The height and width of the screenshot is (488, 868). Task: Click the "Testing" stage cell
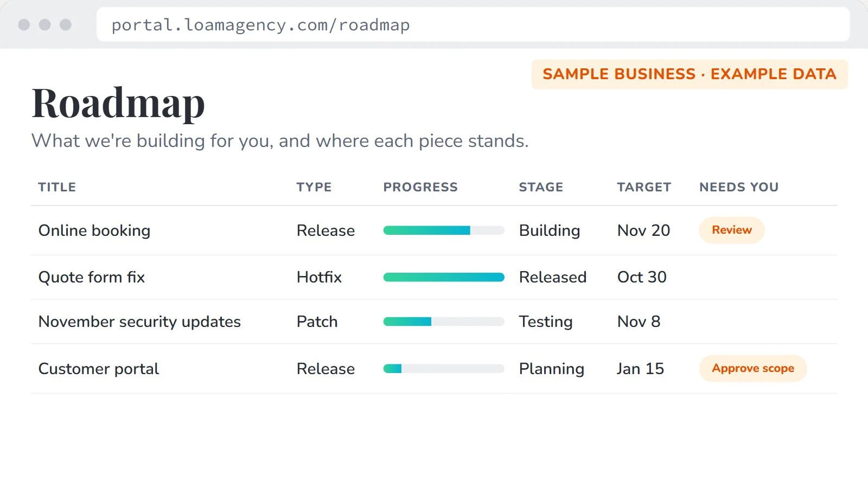point(546,322)
